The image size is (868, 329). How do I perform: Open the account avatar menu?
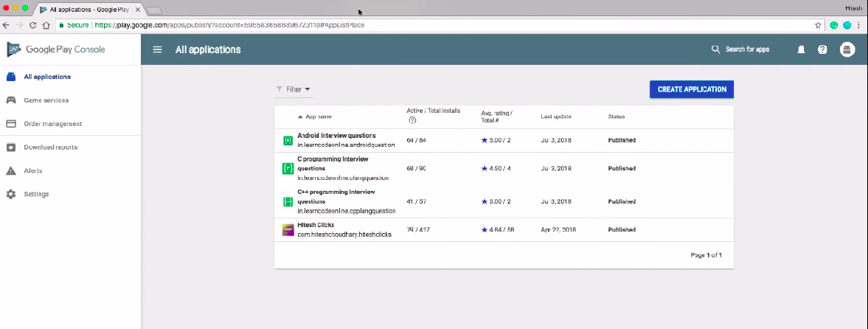(x=847, y=49)
